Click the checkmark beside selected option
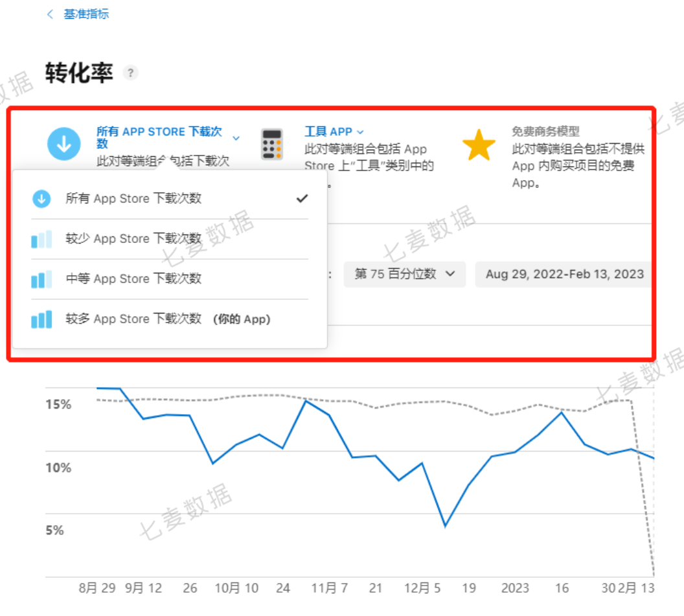The image size is (684, 616). (x=302, y=198)
